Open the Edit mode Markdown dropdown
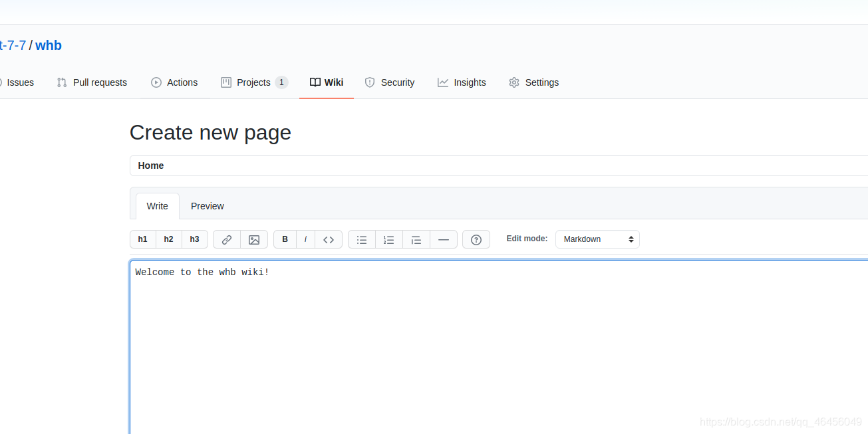 597,239
